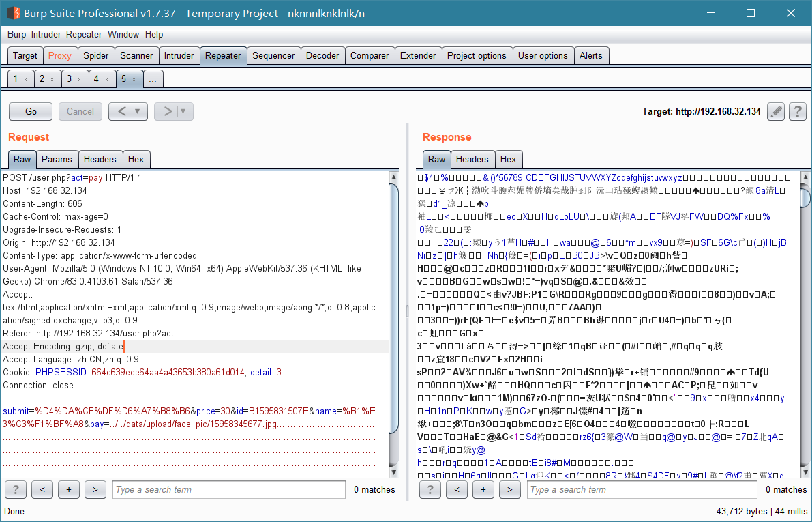812x522 pixels.
Task: Open the Project options tab
Action: (477, 55)
